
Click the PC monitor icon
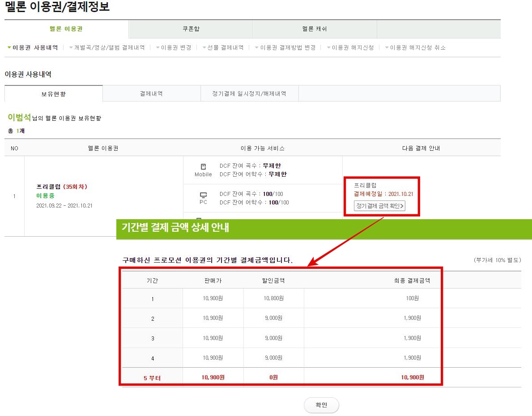(203, 195)
